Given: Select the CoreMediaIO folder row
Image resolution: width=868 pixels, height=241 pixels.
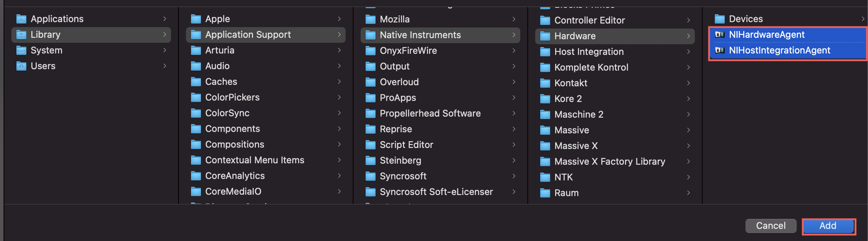Looking at the screenshot, I should click(266, 191).
